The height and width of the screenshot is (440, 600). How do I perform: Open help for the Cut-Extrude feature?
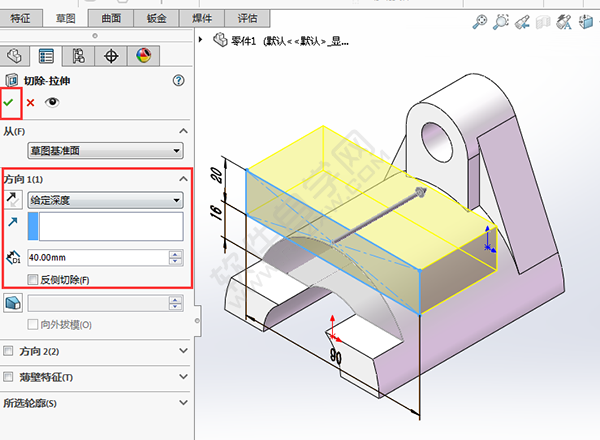point(178,80)
